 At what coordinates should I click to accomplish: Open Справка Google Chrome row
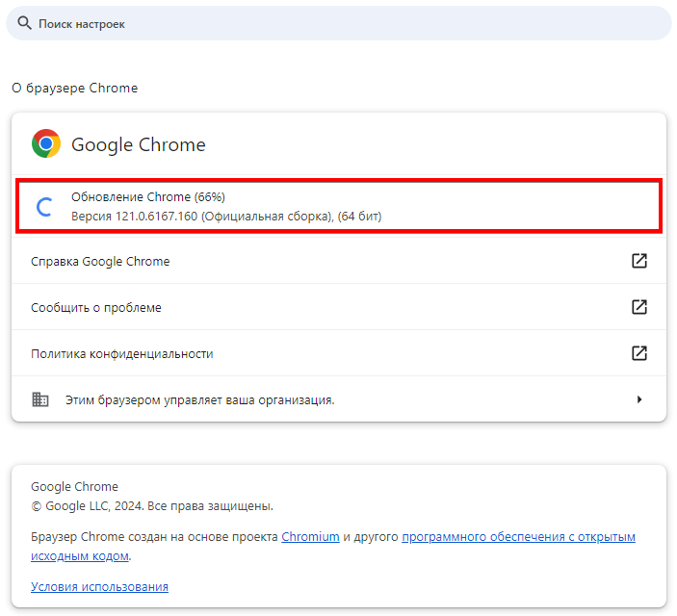click(x=339, y=261)
